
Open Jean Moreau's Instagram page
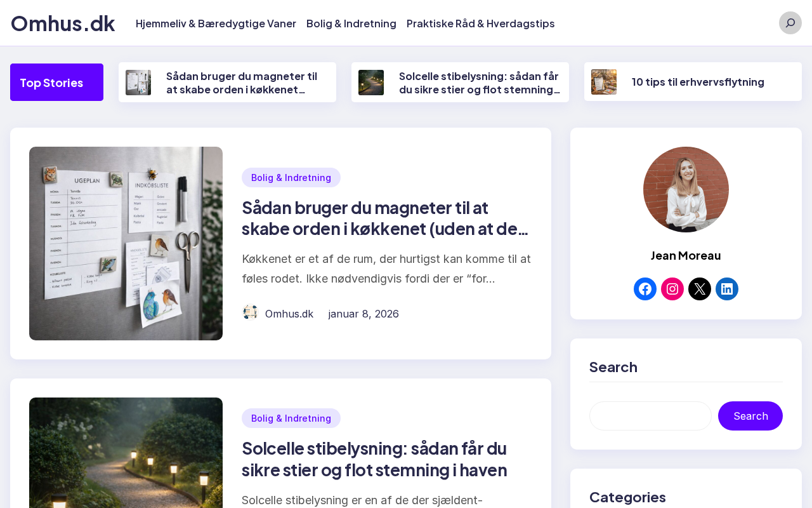672,289
